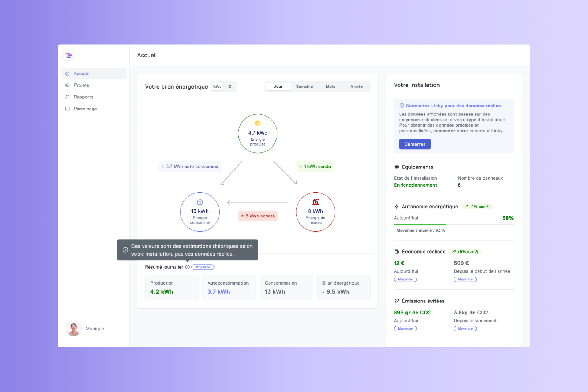This screenshot has height=392, width=588.
Task: Switch units to euro display
Action: click(230, 87)
